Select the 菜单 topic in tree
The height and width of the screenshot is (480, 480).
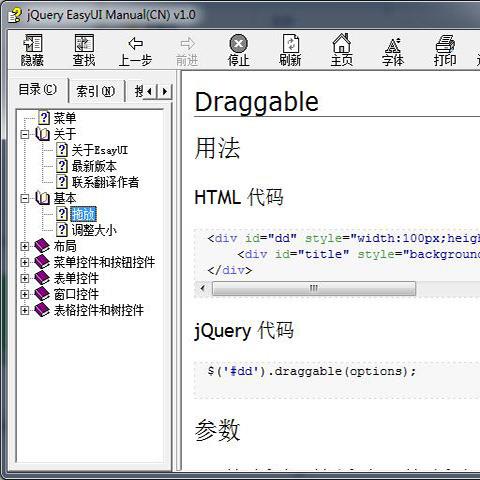coord(65,118)
